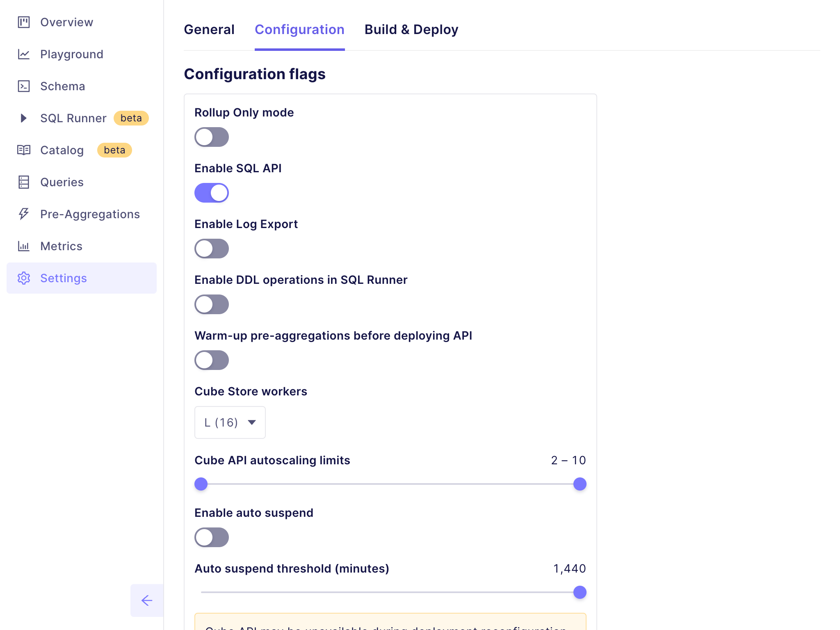Enable the Enable Log Export toggle
The width and height of the screenshot is (840, 630).
coord(212,248)
